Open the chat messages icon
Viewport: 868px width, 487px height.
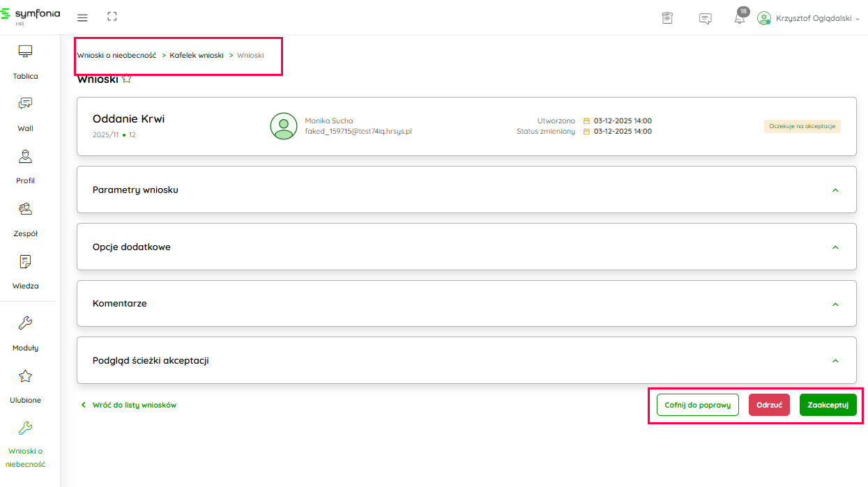tap(705, 18)
